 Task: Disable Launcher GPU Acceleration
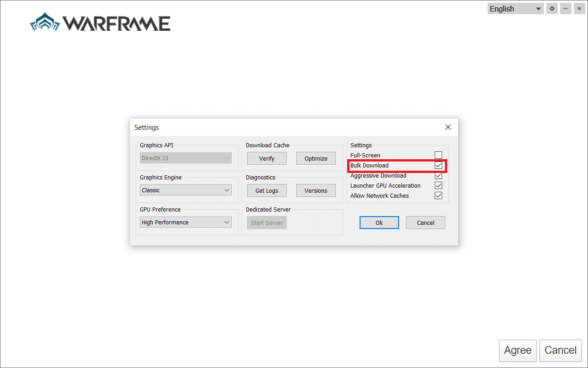pyautogui.click(x=438, y=185)
